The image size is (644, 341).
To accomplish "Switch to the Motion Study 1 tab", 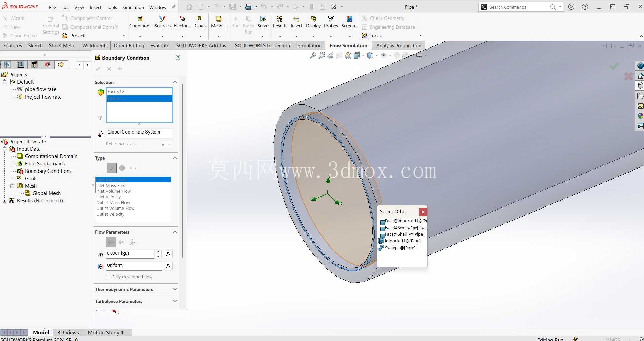I will pos(106,332).
